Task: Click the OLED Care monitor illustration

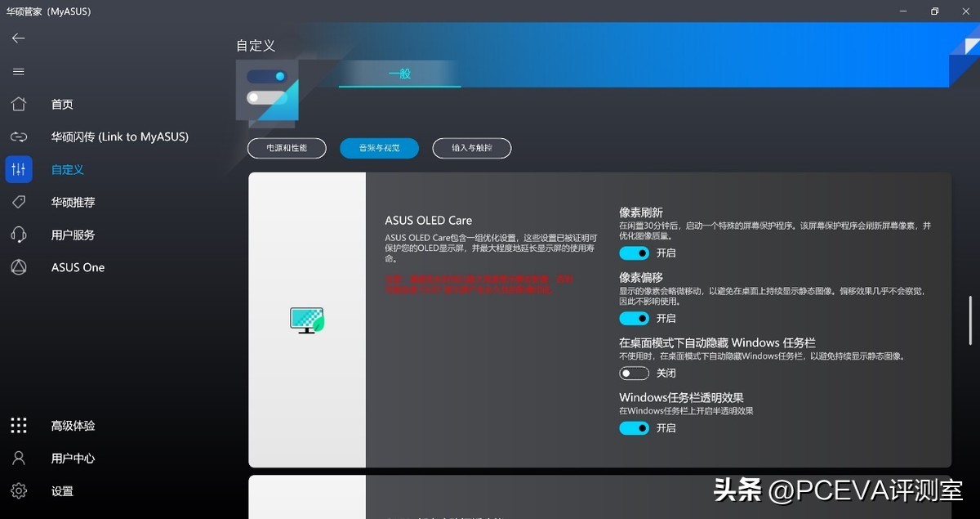Action: (x=307, y=320)
